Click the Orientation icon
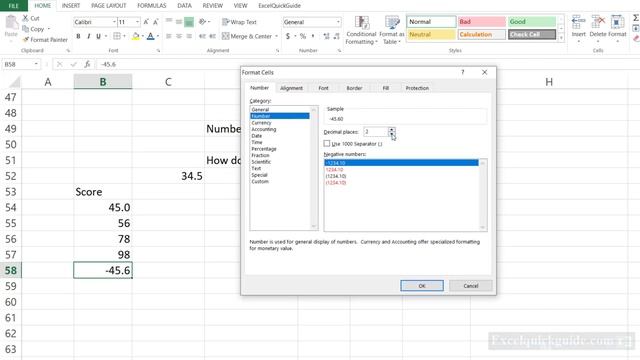This screenshot has height=360, width=640. pos(202,22)
